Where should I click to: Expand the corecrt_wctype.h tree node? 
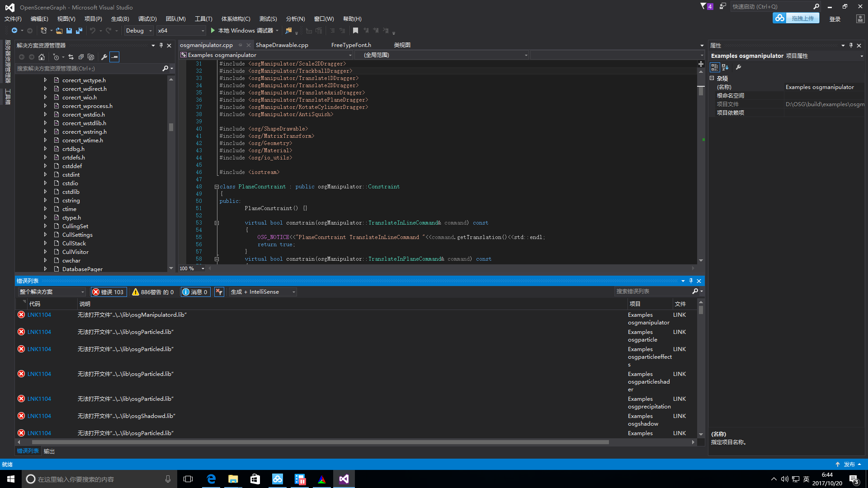tap(45, 80)
